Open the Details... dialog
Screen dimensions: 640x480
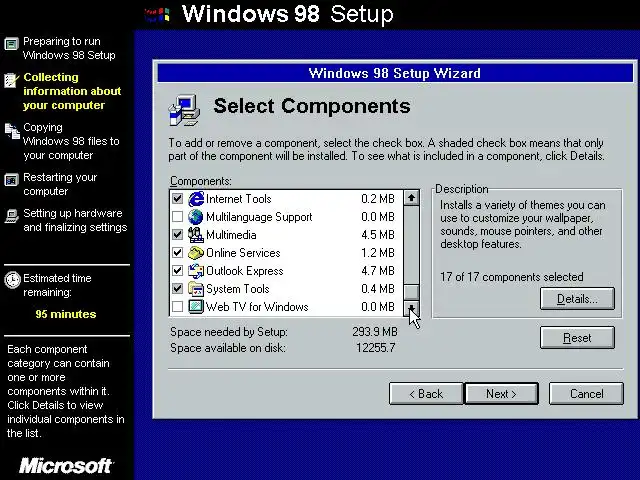coord(577,299)
